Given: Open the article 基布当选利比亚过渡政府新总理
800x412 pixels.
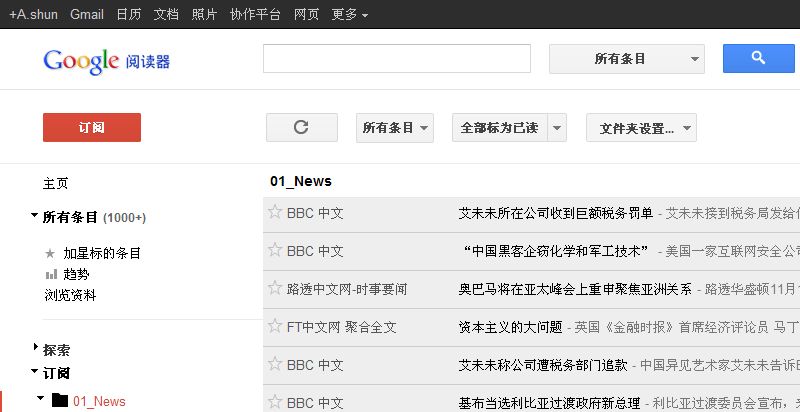Looking at the screenshot, I should click(549, 403).
